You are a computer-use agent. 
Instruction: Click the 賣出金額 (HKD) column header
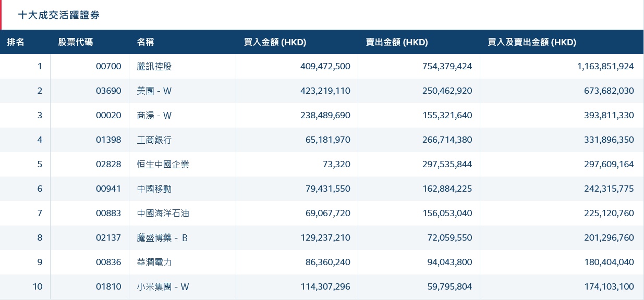tap(397, 42)
